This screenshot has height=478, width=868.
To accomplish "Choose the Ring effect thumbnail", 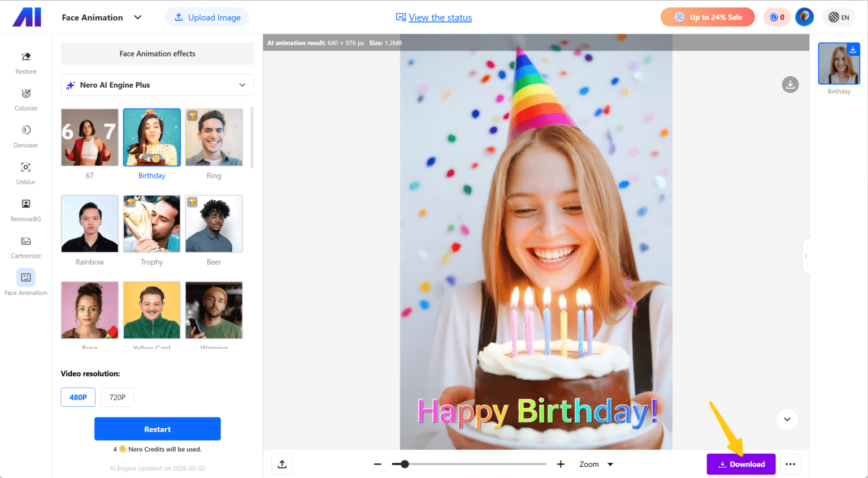I will tap(214, 137).
